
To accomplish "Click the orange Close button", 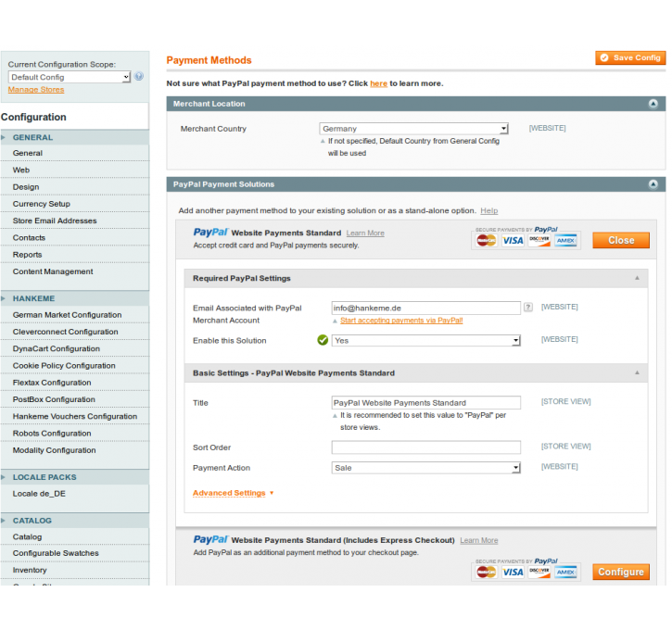I will pyautogui.click(x=621, y=240).
